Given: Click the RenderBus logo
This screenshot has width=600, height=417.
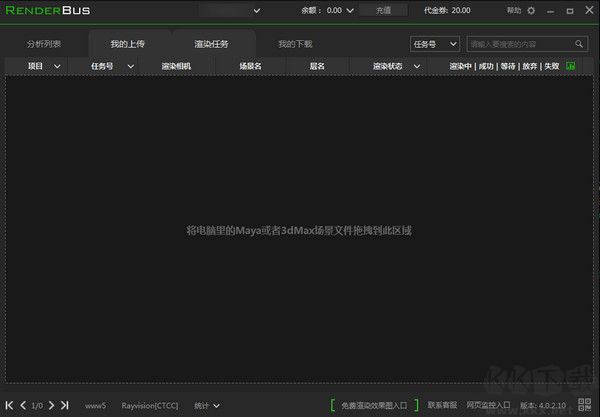Looking at the screenshot, I should [x=48, y=10].
